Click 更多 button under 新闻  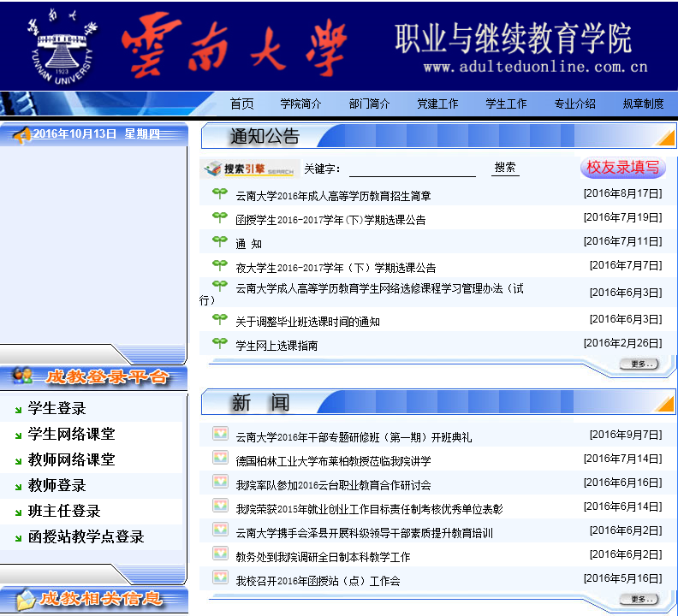[639, 599]
